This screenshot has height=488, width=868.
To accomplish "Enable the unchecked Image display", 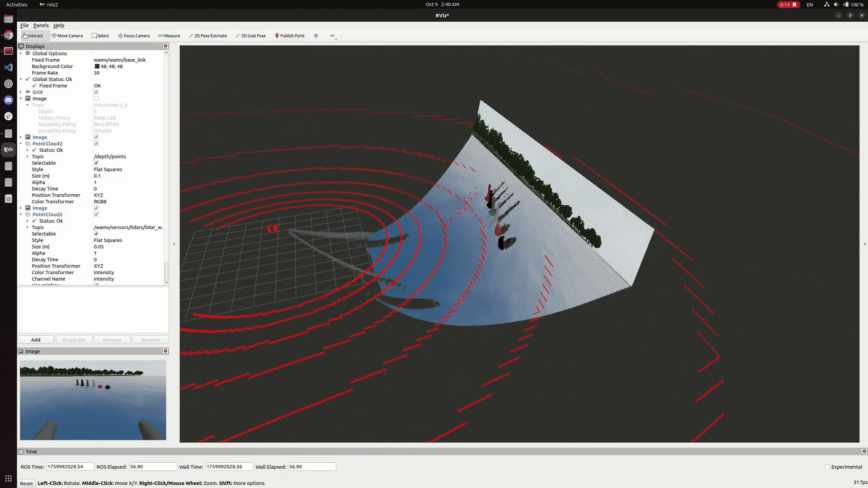I will tap(96, 98).
